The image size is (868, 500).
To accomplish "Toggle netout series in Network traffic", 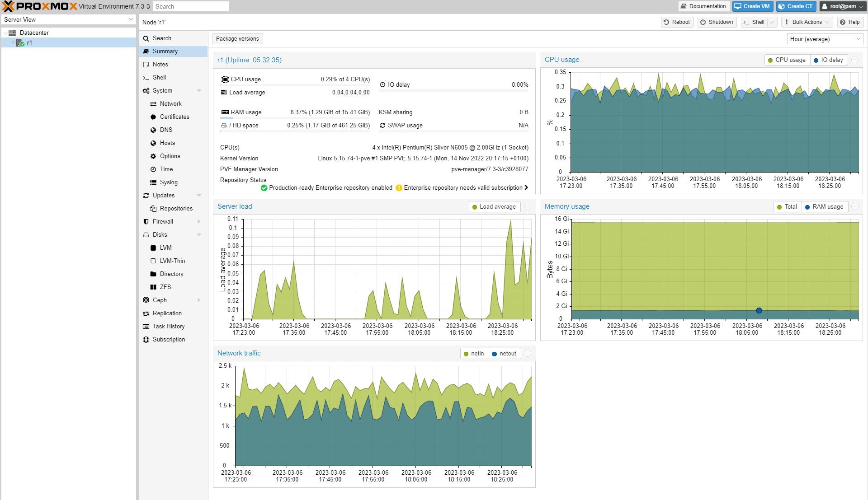I will (x=504, y=354).
